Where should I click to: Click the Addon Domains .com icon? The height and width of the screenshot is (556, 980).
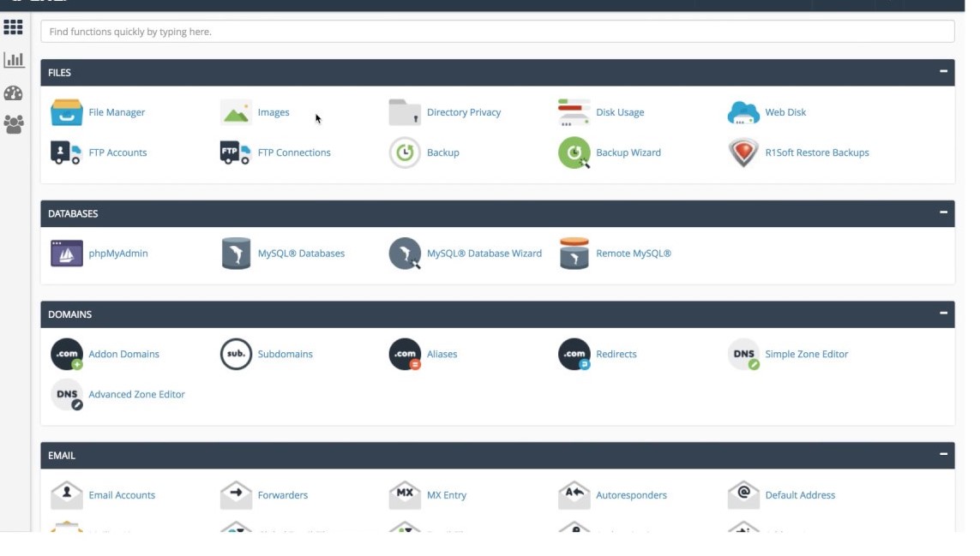66,354
